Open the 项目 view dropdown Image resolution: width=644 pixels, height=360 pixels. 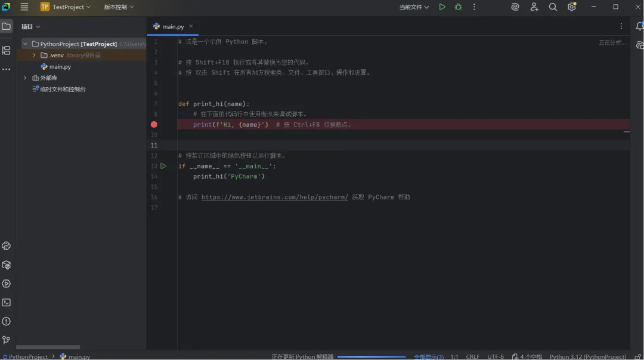pyautogui.click(x=31, y=26)
